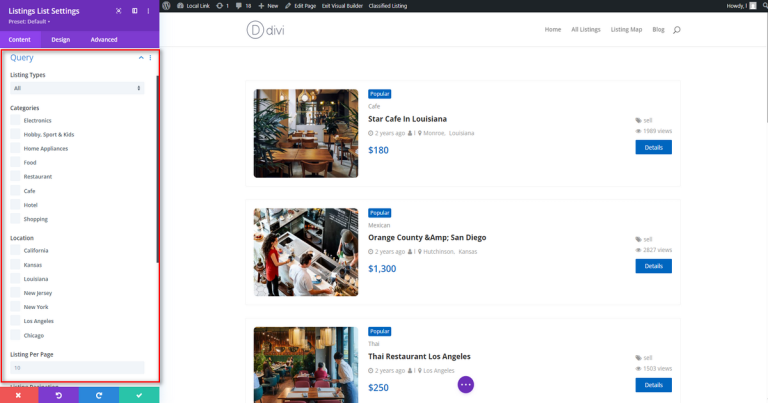Open Thai Restaurant Los Angeles title
The height and width of the screenshot is (403, 768).
pos(419,356)
